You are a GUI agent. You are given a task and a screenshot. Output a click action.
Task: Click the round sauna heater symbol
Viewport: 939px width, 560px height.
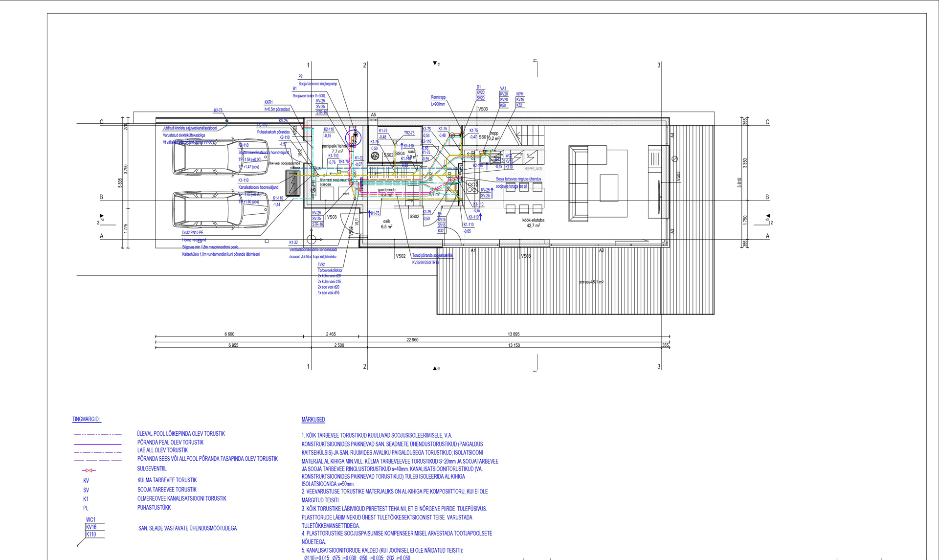pos(375,156)
